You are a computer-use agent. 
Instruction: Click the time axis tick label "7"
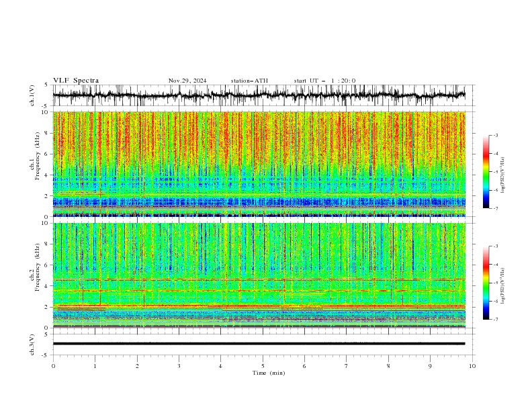click(347, 366)
